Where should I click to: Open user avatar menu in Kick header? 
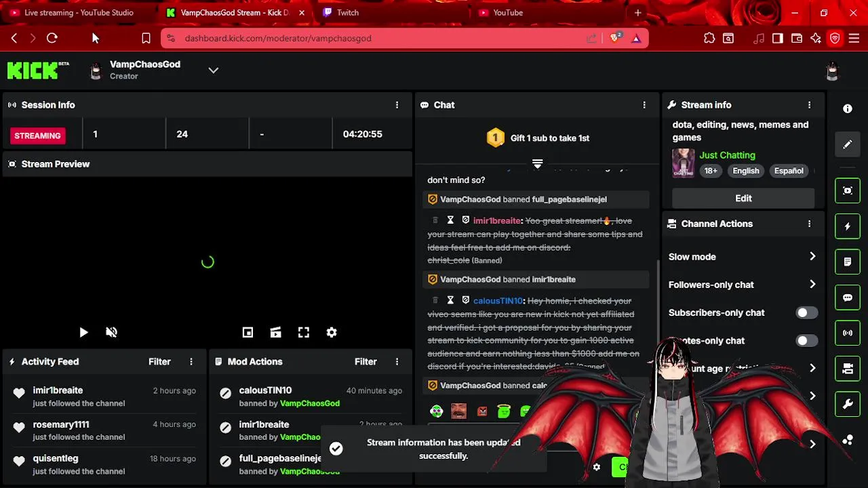tap(832, 70)
